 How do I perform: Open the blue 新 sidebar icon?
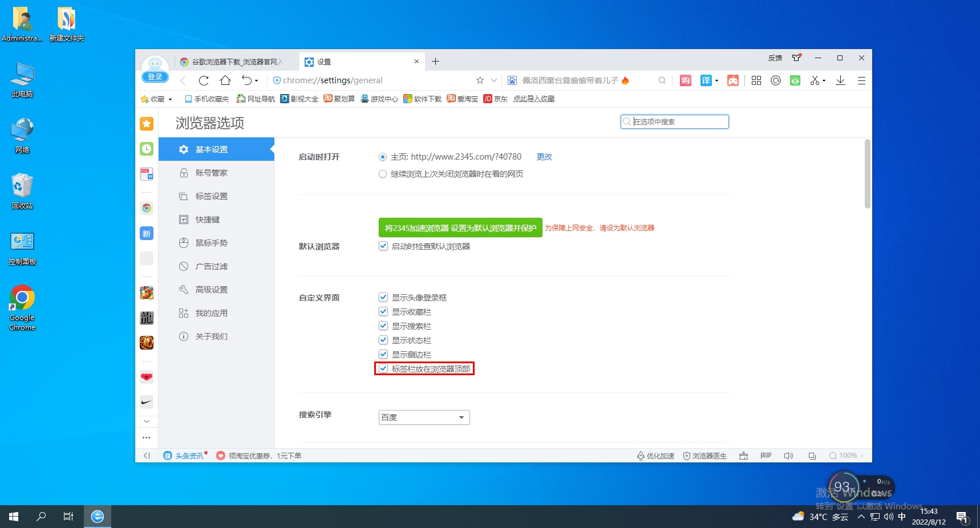pos(147,233)
